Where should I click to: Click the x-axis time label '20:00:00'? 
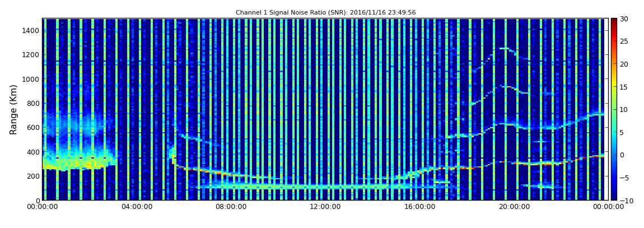coord(514,207)
